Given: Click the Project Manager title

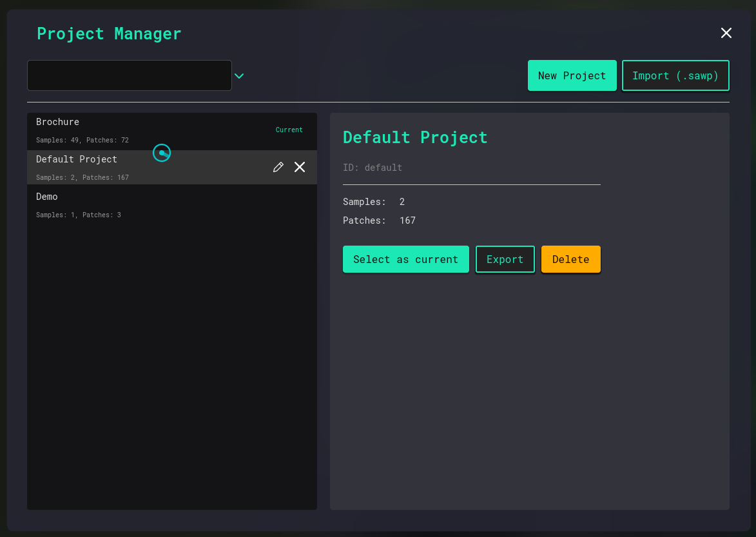Looking at the screenshot, I should pyautogui.click(x=109, y=34).
